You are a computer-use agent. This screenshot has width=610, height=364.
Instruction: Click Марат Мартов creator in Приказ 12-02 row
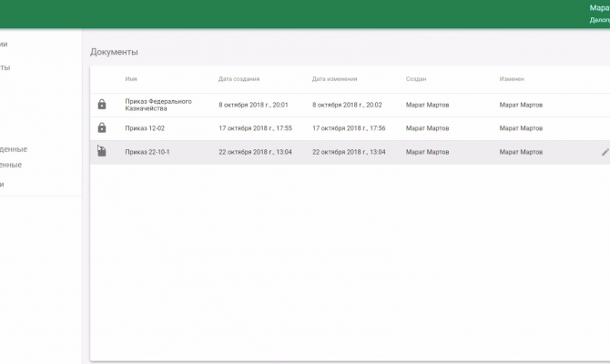(428, 128)
